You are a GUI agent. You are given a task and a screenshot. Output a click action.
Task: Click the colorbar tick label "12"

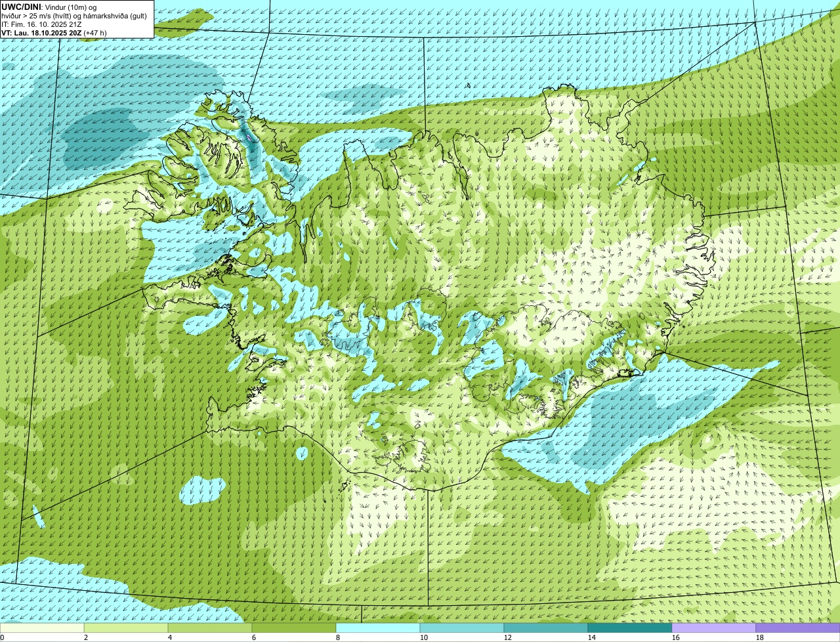click(x=508, y=637)
